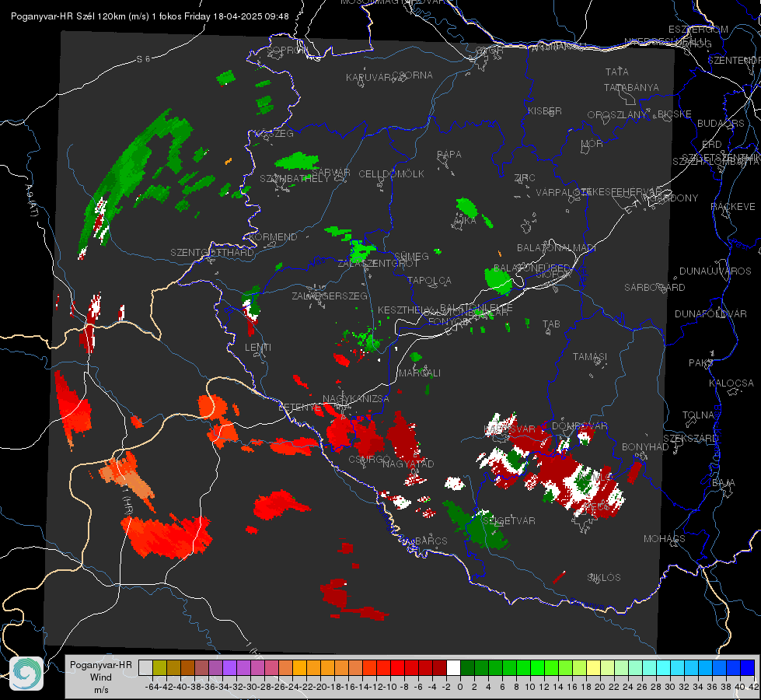Click the TATA city label

617,72
